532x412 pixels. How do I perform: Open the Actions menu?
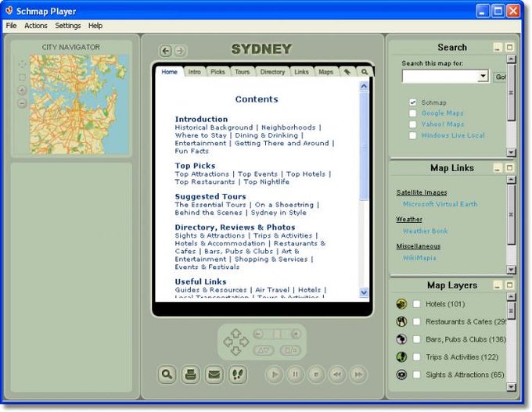click(36, 26)
